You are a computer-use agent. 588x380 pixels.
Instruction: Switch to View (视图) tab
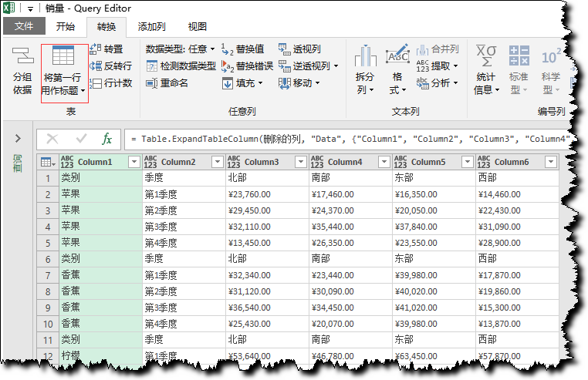(x=198, y=27)
